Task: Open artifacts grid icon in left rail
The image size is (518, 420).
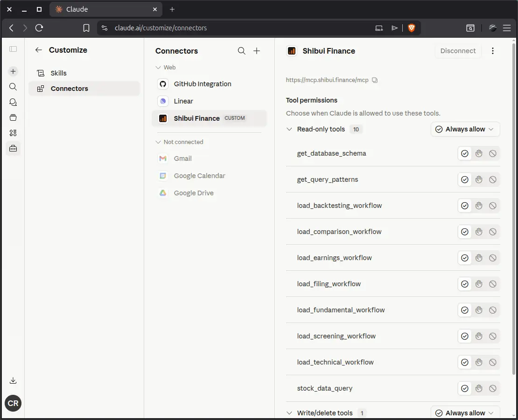Action: (x=13, y=133)
